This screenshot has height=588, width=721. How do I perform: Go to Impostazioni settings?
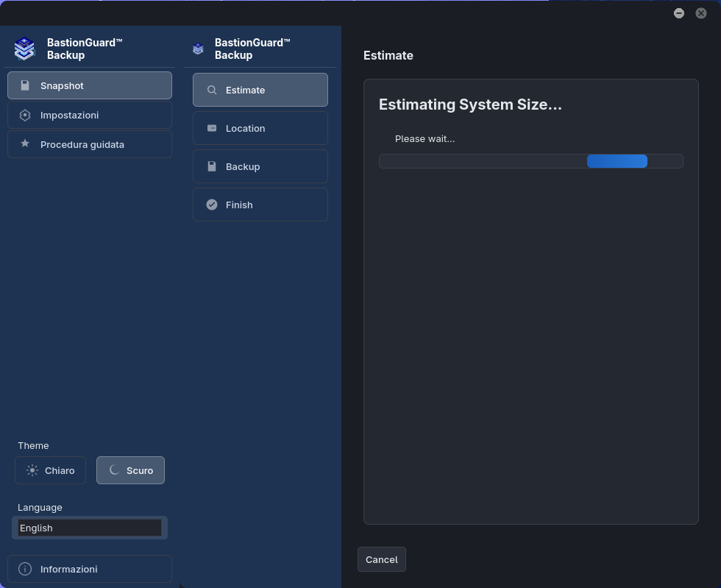[x=90, y=115]
